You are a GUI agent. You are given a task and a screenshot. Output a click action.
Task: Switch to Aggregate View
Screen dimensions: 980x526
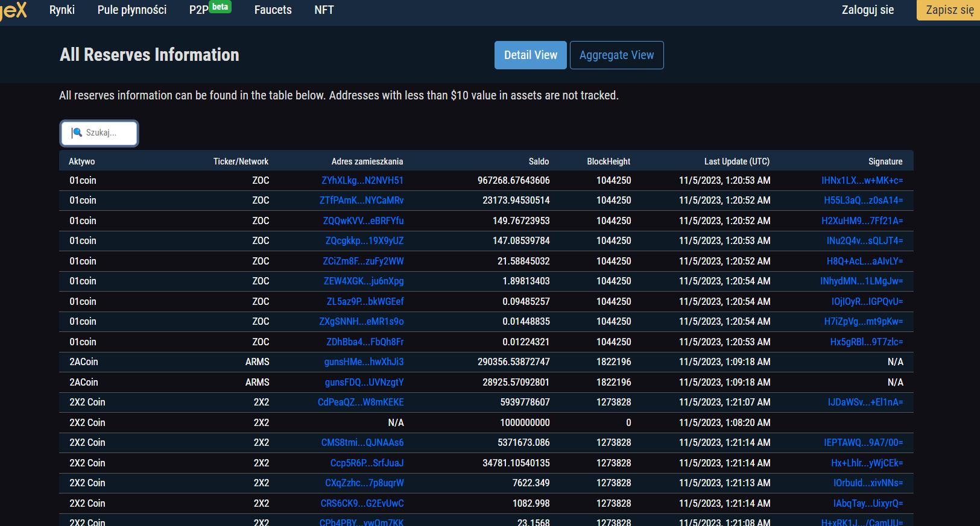[616, 55]
